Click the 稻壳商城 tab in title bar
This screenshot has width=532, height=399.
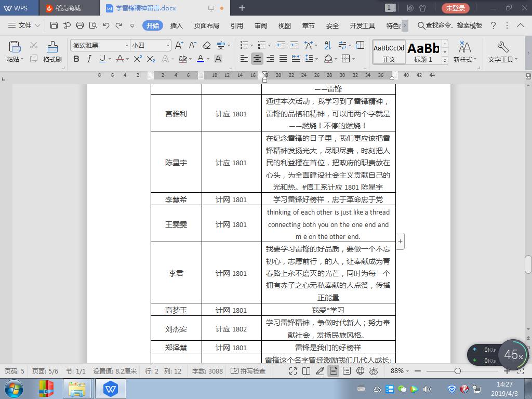(68, 8)
